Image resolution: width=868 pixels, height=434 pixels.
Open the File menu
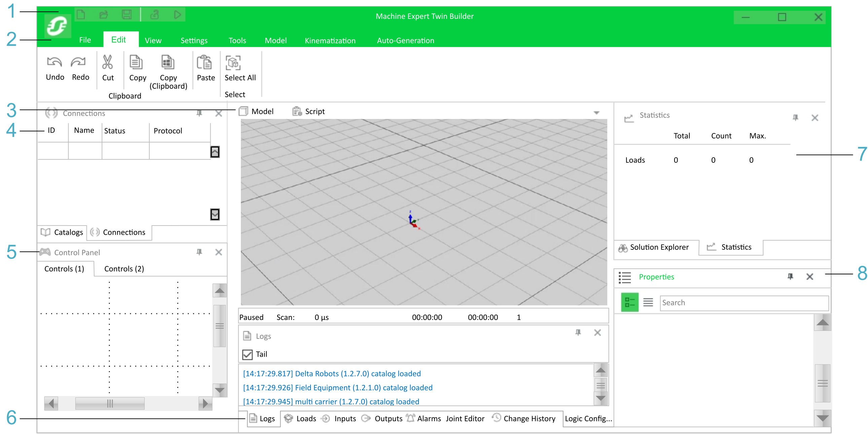(x=85, y=40)
